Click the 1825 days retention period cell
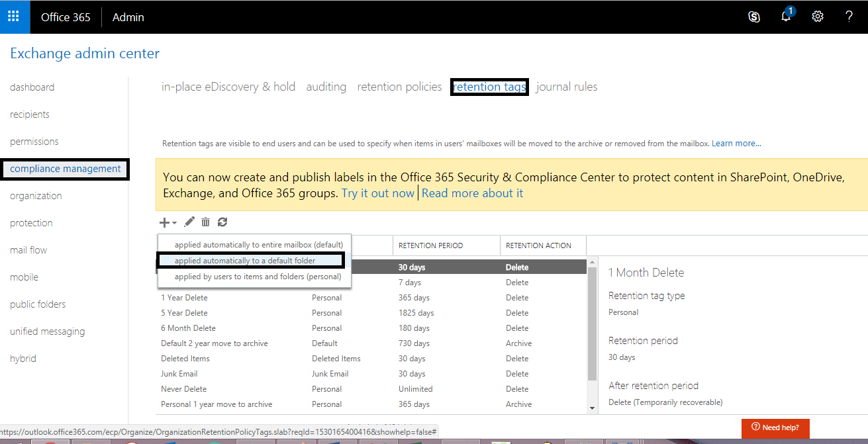This screenshot has width=868, height=444. 416,313
